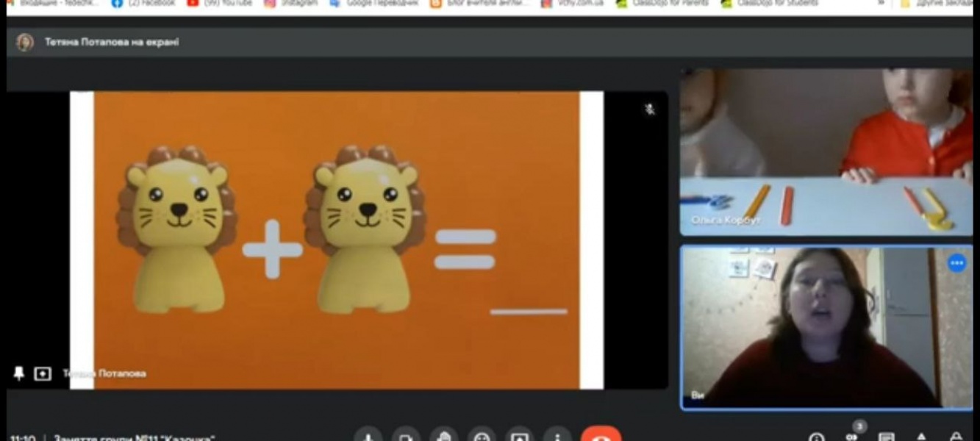Pin the shared presentation using pin icon

click(x=19, y=374)
